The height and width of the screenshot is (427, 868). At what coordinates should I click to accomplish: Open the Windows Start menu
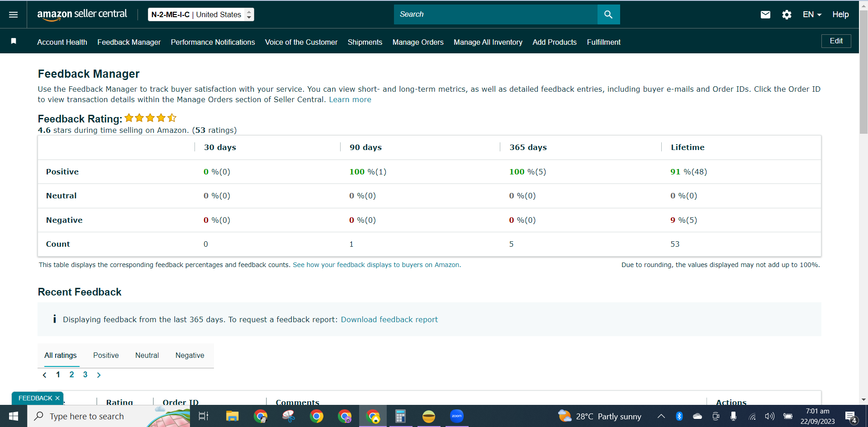[14, 416]
